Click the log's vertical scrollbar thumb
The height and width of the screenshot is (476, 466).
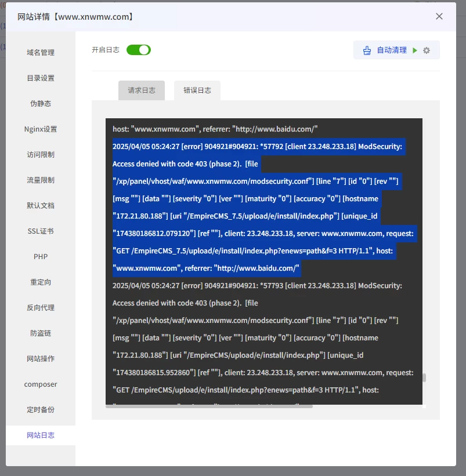[424, 377]
